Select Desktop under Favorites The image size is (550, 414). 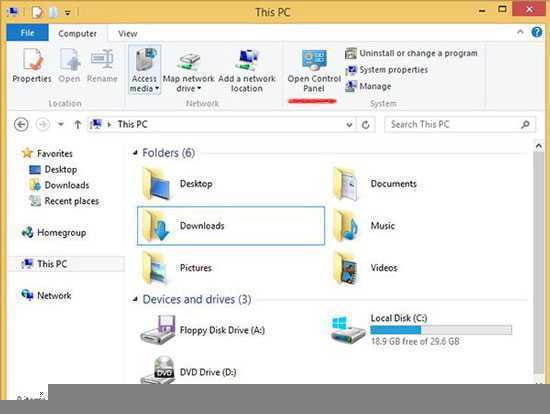click(53, 169)
